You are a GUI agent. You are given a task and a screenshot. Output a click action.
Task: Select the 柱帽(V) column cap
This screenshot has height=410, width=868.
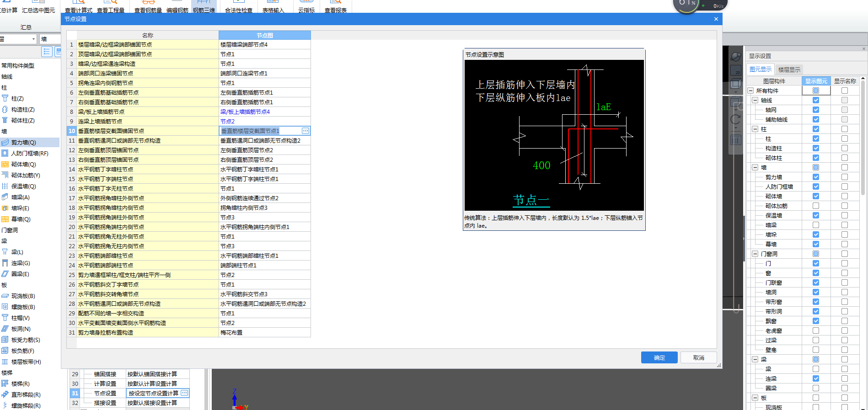[x=20, y=318]
